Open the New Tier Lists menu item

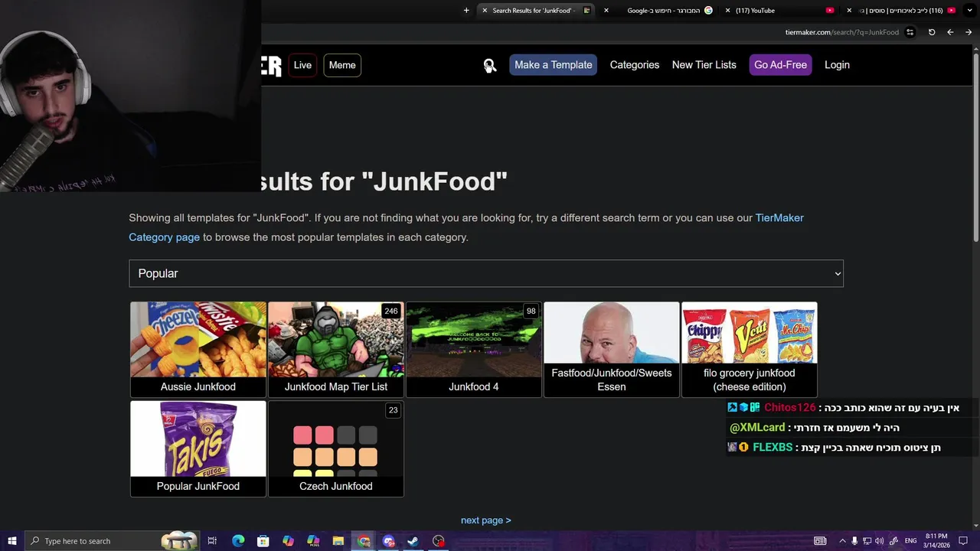click(x=704, y=65)
